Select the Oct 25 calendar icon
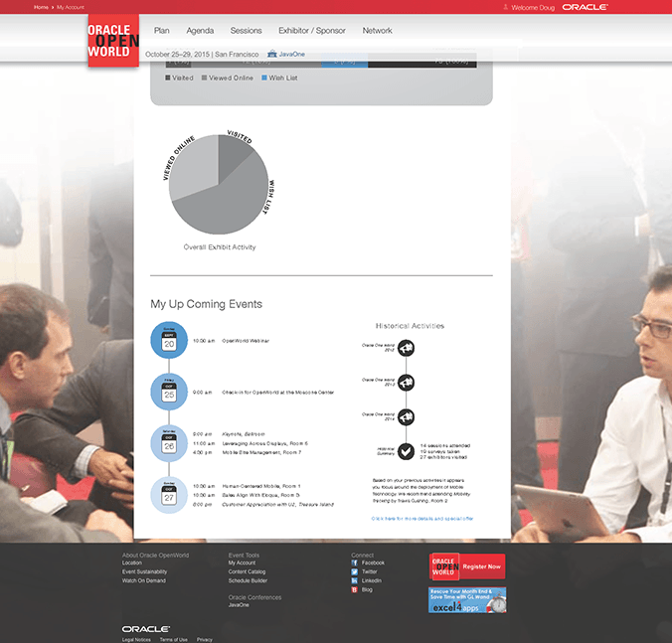The image size is (672, 643). tap(169, 392)
